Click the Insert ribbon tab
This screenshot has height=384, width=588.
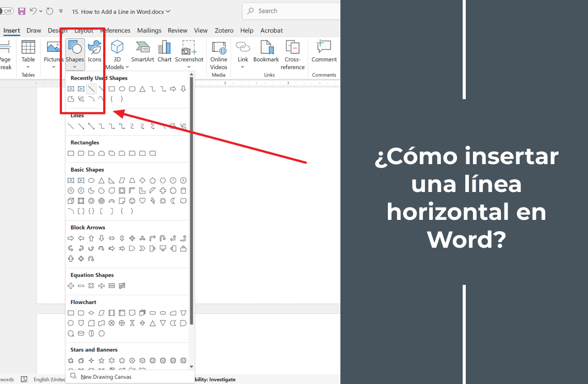pyautogui.click(x=12, y=30)
